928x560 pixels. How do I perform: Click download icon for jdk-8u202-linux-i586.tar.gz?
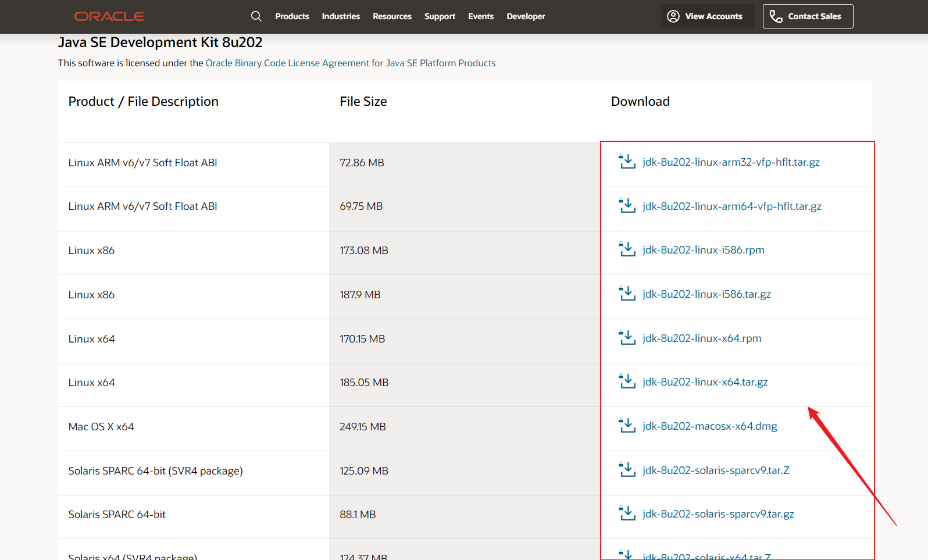pos(627,294)
